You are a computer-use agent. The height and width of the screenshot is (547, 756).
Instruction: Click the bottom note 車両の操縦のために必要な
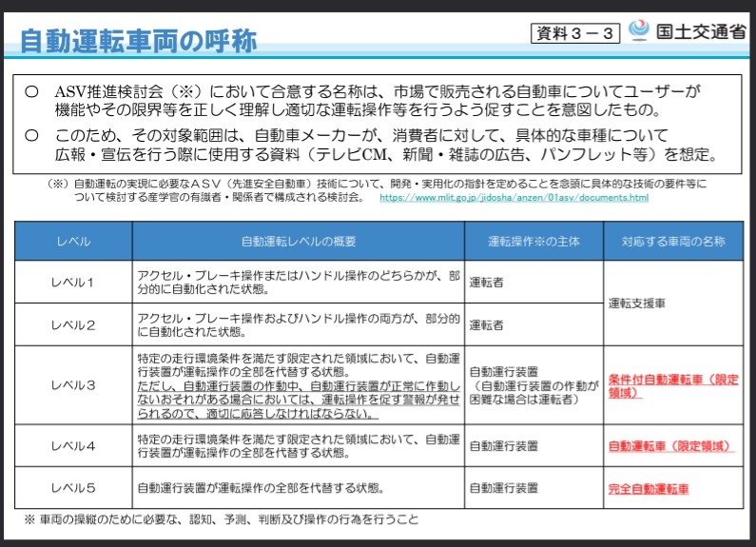click(222, 519)
